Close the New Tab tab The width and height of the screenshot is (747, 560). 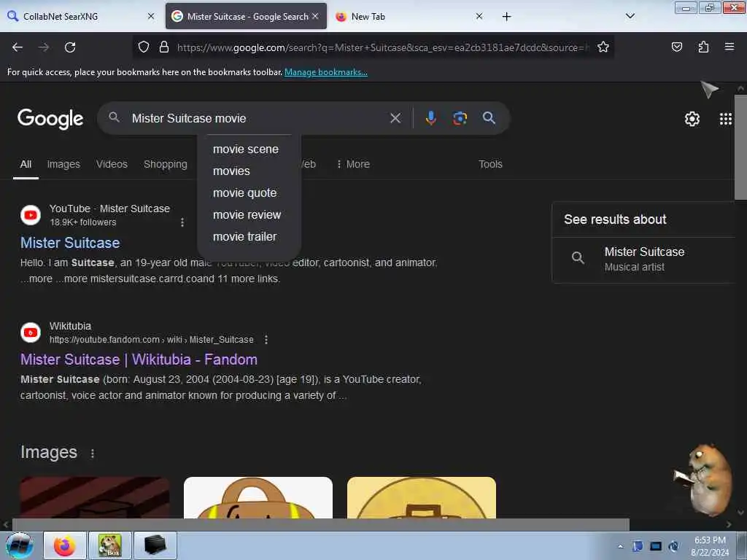pos(479,16)
